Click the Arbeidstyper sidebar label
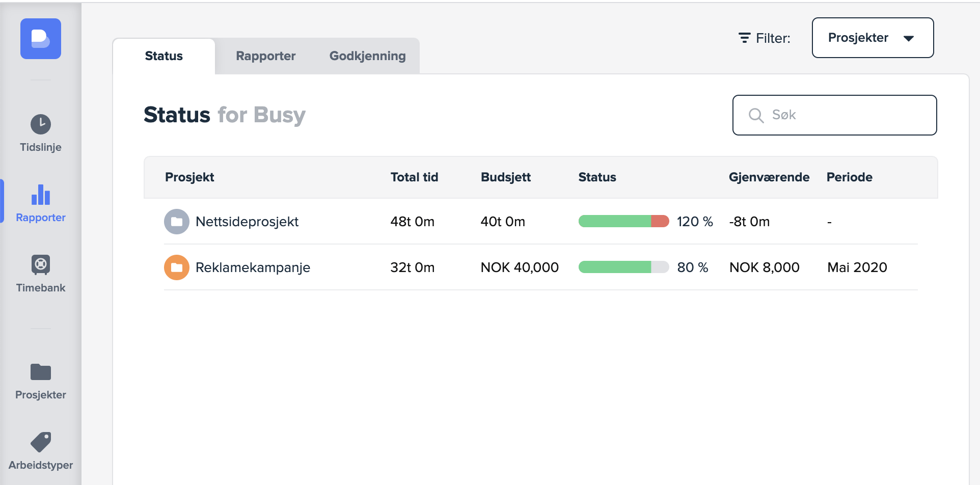This screenshot has width=980, height=485. tap(41, 465)
